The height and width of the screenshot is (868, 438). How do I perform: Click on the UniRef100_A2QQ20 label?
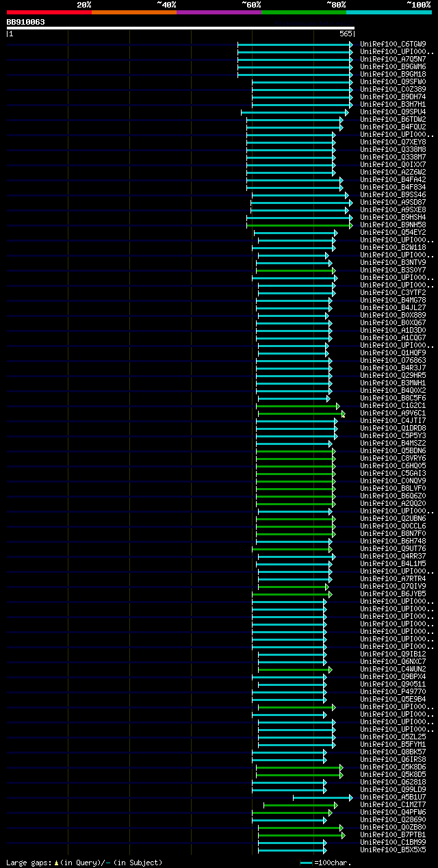[x=393, y=503]
